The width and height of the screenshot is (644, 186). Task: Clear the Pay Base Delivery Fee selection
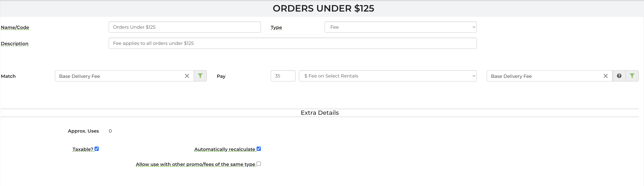tap(605, 76)
